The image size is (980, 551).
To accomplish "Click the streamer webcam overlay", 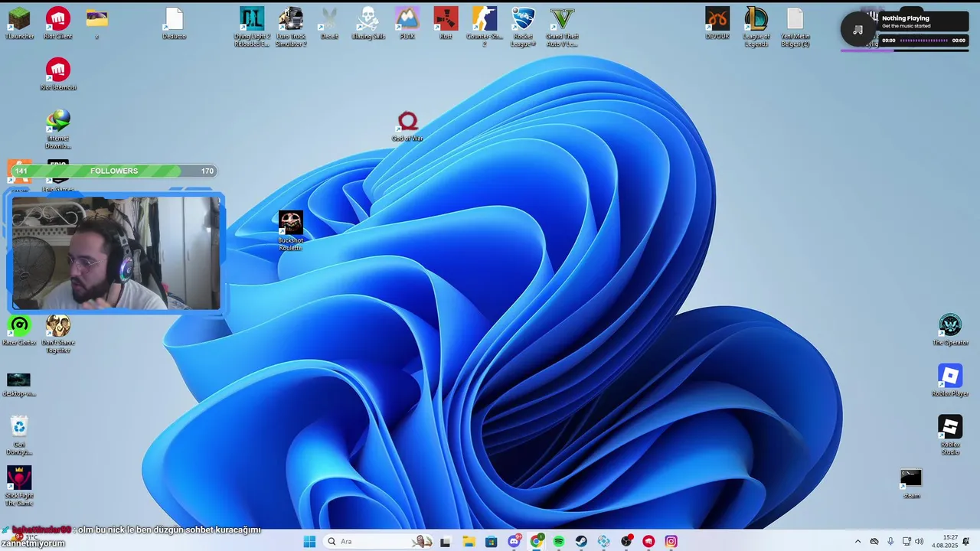I will pyautogui.click(x=116, y=253).
